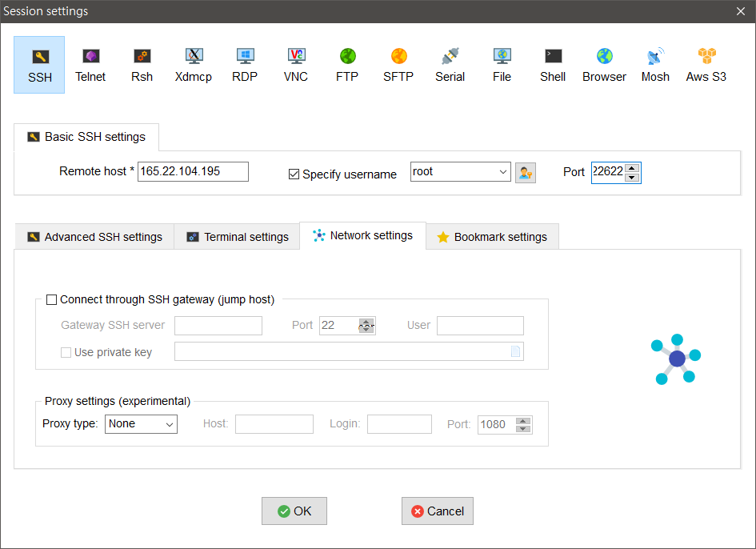The width and height of the screenshot is (756, 549).
Task: Increase the SSH port with up arrow
Action: pyautogui.click(x=632, y=168)
